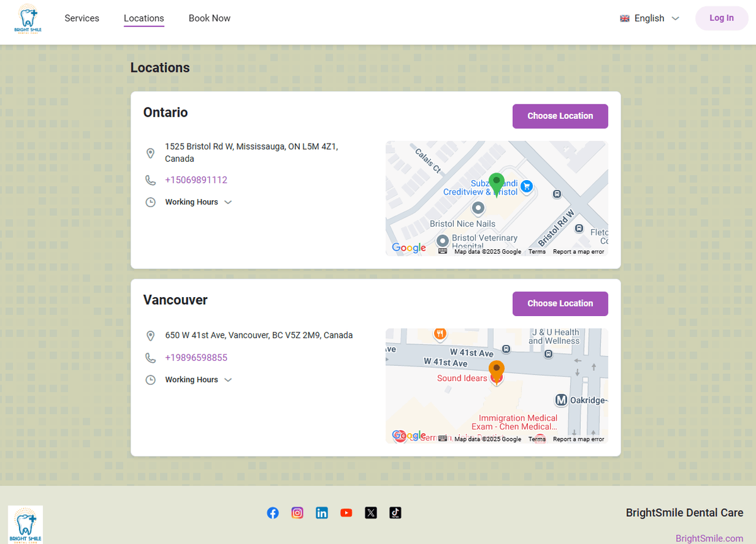The height and width of the screenshot is (544, 756).
Task: Click the BrightSmile Dental Care footer text
Action: click(x=684, y=513)
